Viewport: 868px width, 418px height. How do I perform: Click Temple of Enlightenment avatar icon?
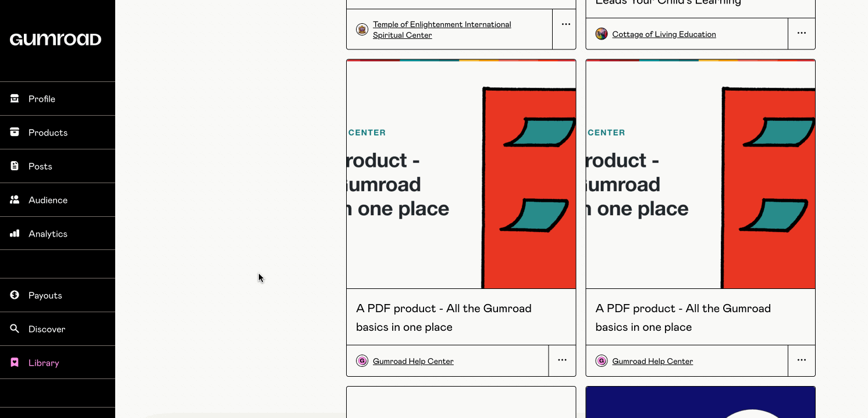point(362,30)
